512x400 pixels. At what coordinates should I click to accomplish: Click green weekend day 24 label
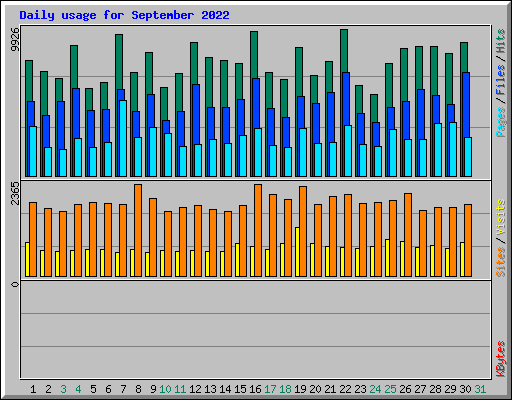(375, 389)
